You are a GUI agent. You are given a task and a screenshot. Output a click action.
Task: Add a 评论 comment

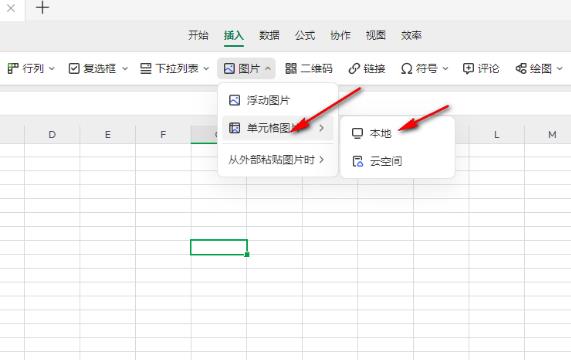tap(481, 68)
